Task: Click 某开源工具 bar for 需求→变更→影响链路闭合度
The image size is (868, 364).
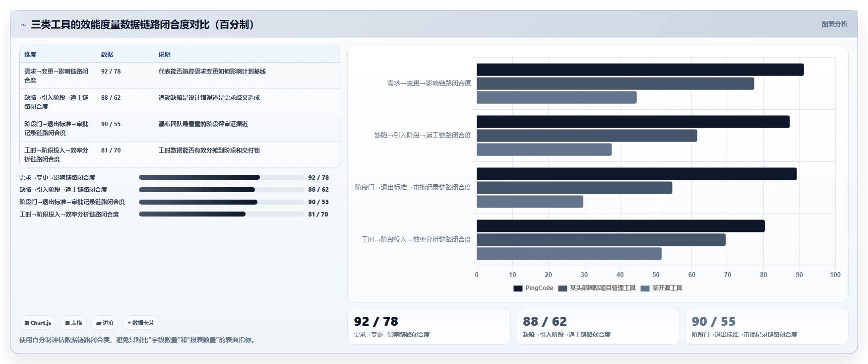Action: point(557,97)
